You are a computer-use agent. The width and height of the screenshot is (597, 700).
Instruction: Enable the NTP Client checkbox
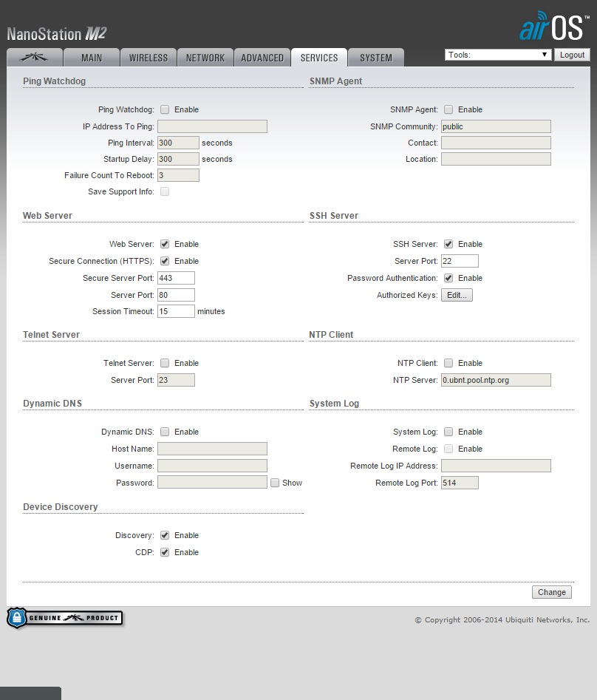click(448, 363)
